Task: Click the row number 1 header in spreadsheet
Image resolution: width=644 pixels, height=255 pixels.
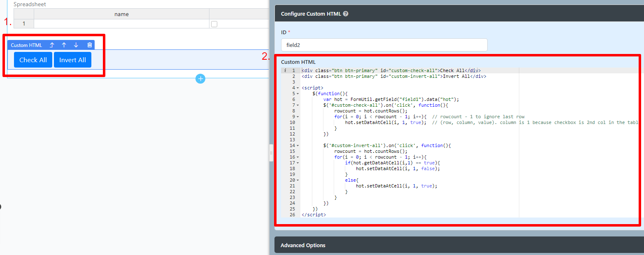Action: click(24, 24)
